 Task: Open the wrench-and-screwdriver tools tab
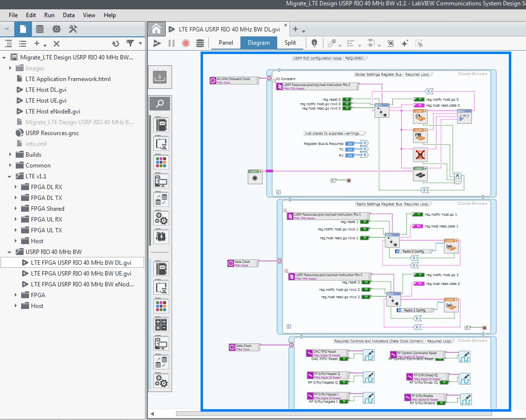[x=73, y=29]
